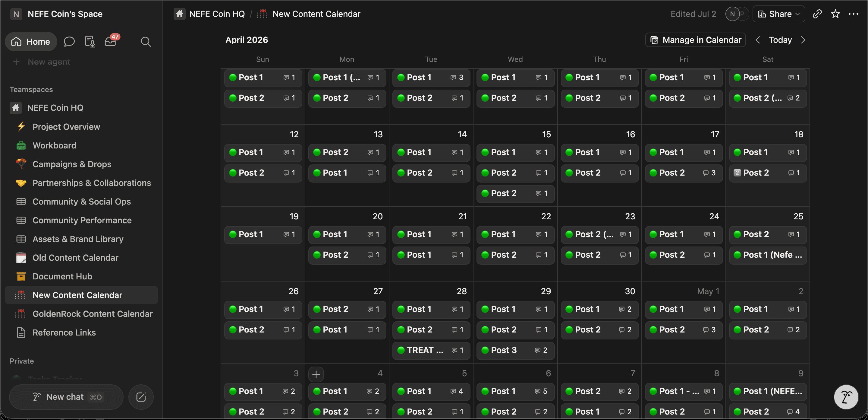This screenshot has width=868, height=420.
Task: Open the inbox icon with 47 badge
Action: (x=111, y=42)
